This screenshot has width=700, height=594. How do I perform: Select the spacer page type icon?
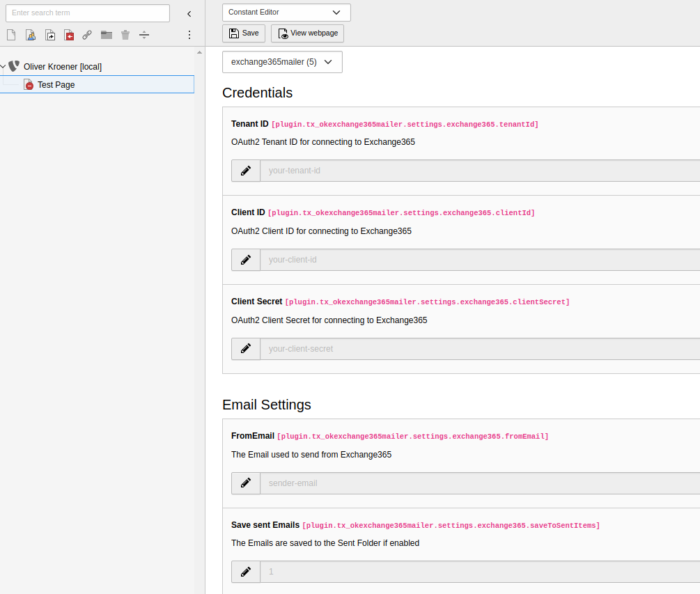(144, 35)
